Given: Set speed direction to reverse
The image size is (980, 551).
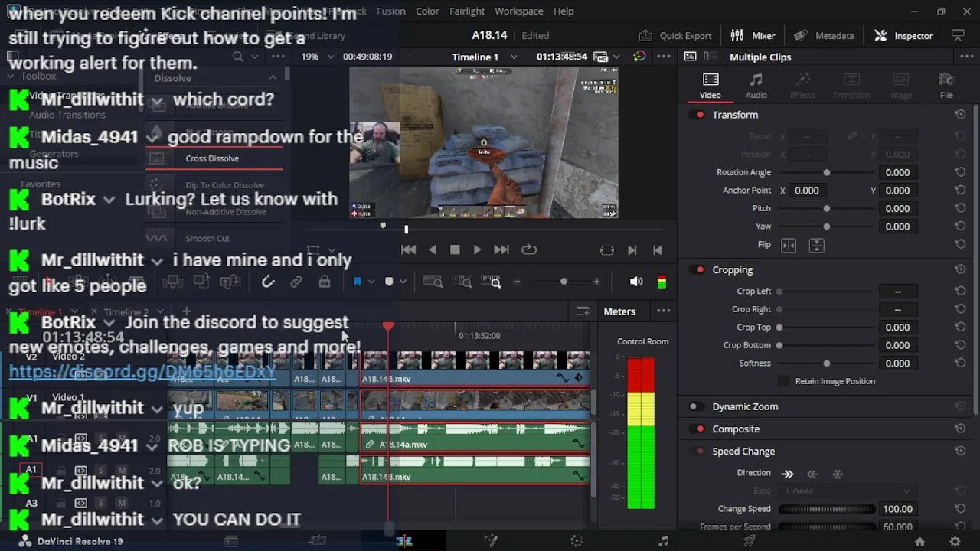Looking at the screenshot, I should tap(812, 474).
